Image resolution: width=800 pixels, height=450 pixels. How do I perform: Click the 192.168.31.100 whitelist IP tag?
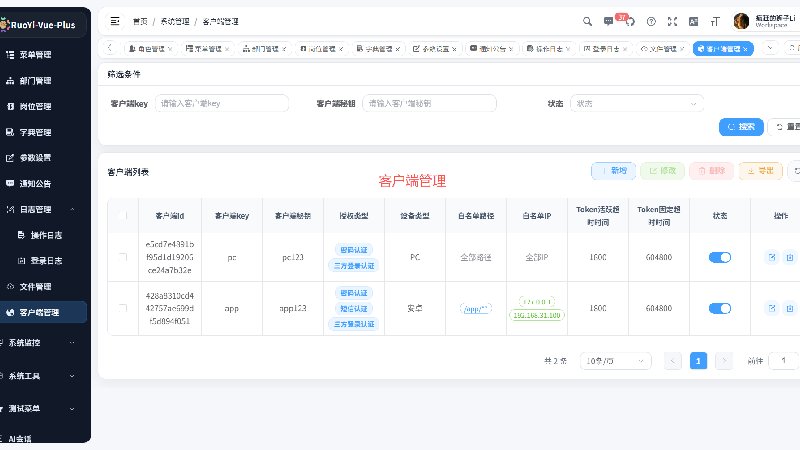click(537, 315)
